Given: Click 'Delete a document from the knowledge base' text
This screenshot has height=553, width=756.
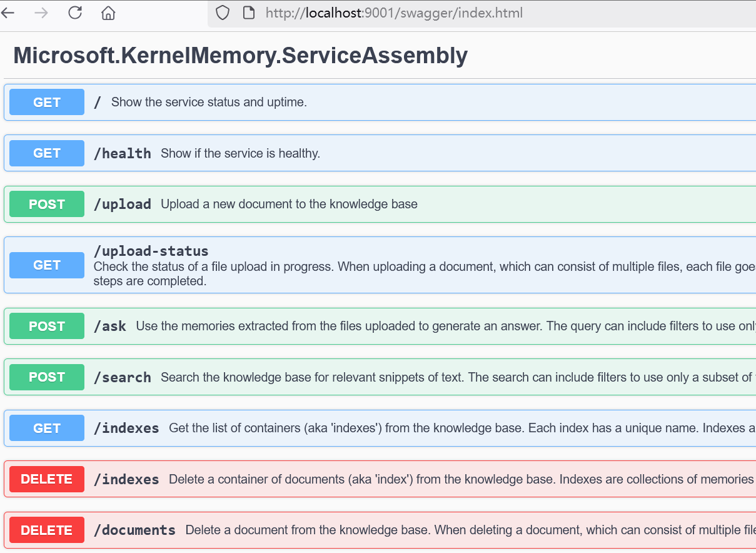Looking at the screenshot, I should [x=471, y=530].
